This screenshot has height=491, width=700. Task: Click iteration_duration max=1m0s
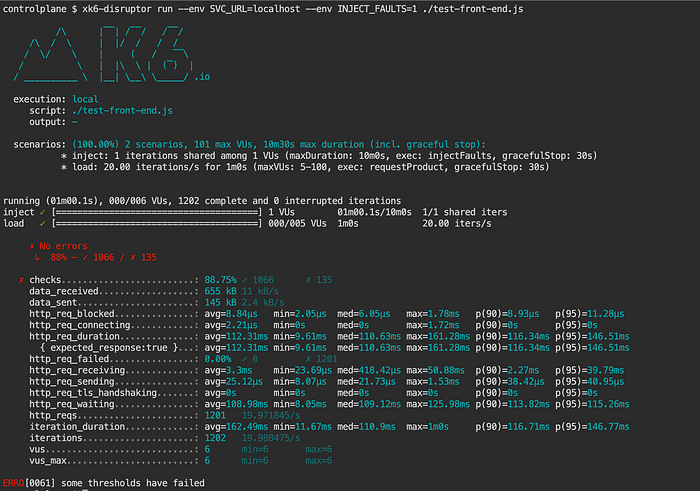[x=427, y=427]
